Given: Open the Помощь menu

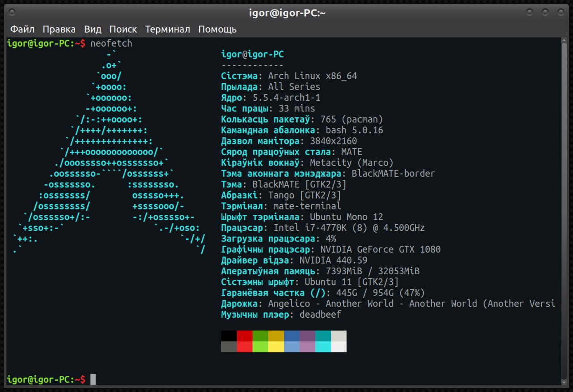Looking at the screenshot, I should (218, 30).
